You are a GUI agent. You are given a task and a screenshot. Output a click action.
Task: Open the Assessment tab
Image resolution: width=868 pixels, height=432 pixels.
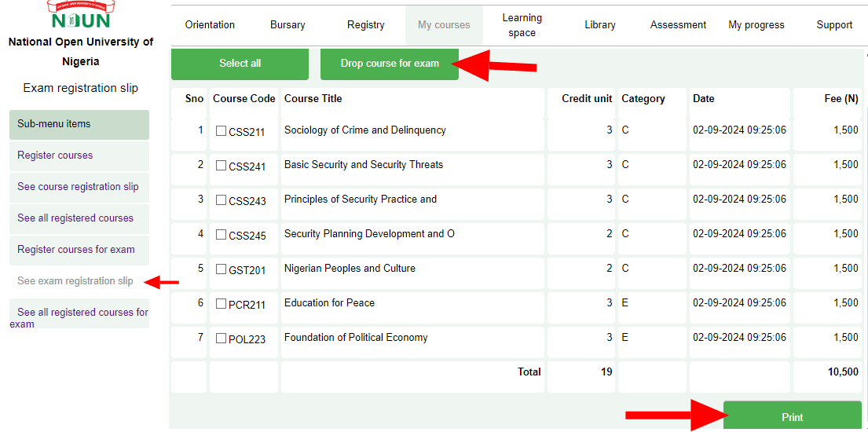pos(678,25)
